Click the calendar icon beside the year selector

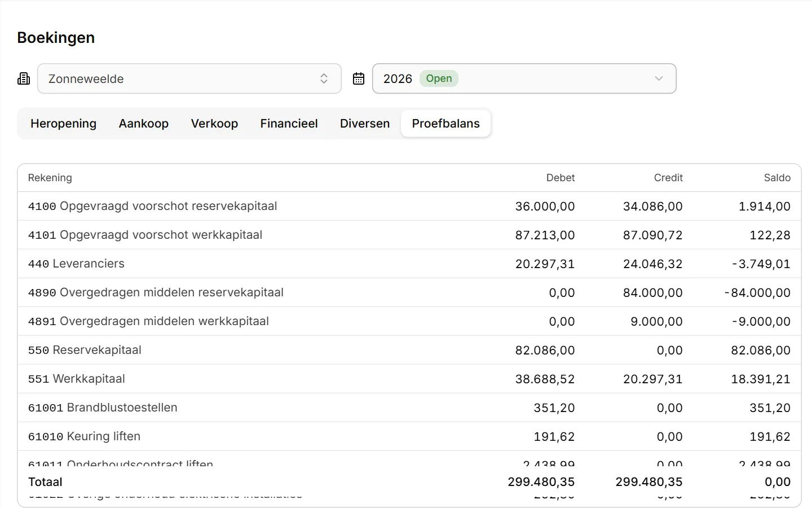[x=359, y=78]
